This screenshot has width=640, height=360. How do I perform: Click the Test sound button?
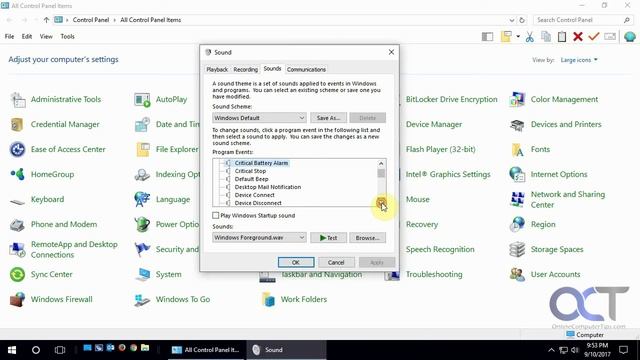point(329,238)
